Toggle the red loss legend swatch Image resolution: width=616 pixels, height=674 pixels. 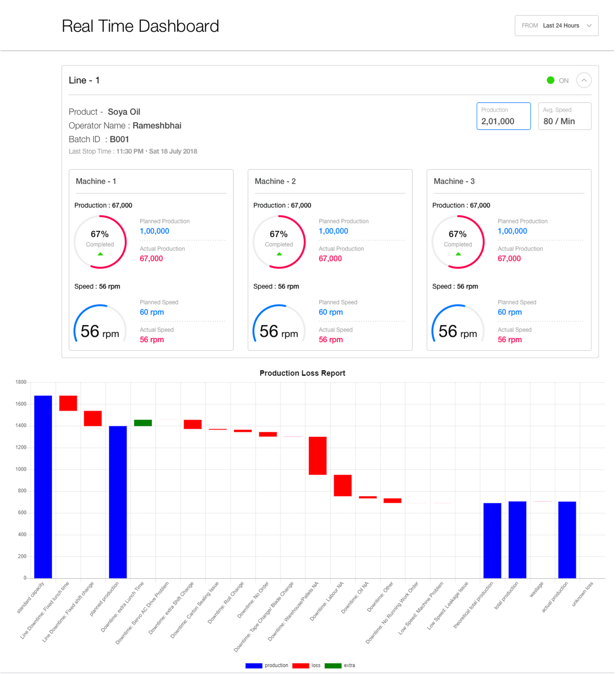(300, 665)
